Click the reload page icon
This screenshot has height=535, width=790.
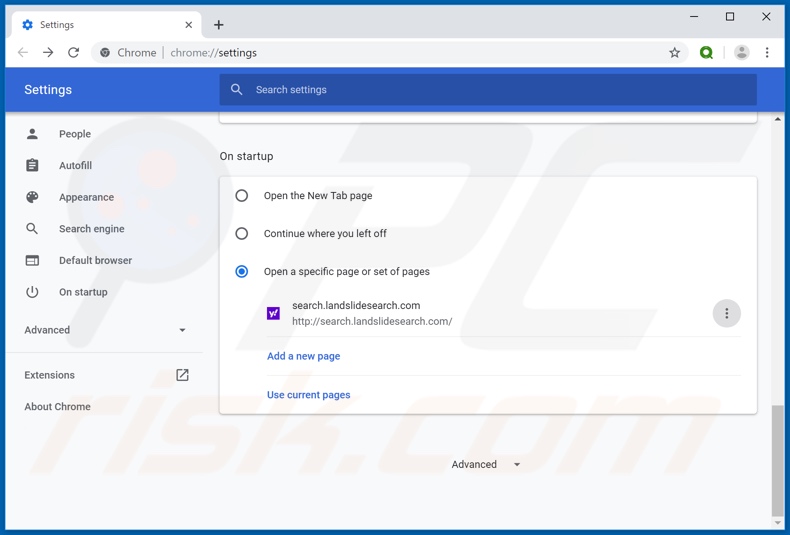(73, 53)
